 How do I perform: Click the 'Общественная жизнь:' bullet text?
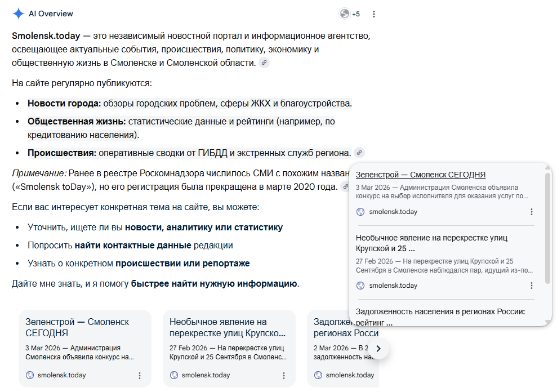(x=77, y=122)
